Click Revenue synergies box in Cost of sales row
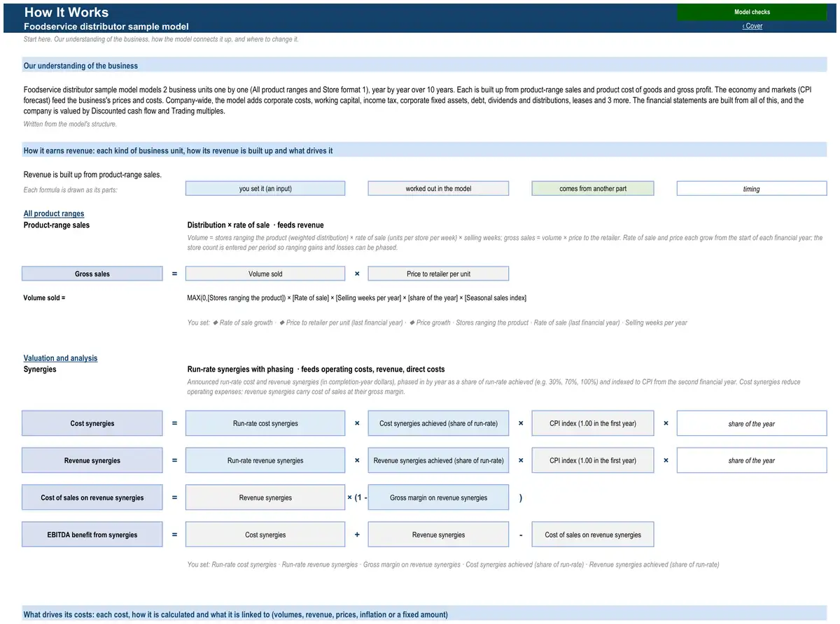The height and width of the screenshot is (624, 840). click(x=265, y=497)
